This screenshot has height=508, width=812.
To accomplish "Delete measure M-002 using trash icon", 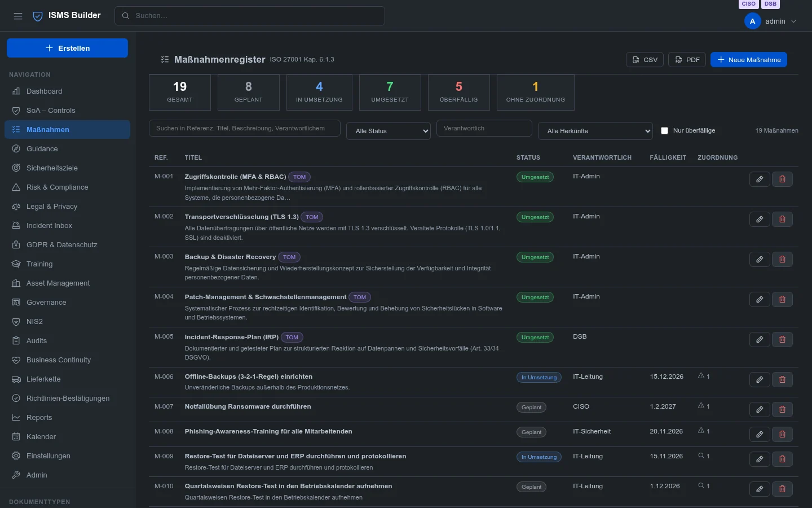I will [782, 220].
